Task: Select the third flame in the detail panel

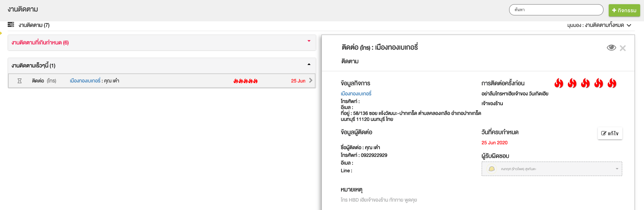Action: click(x=585, y=83)
